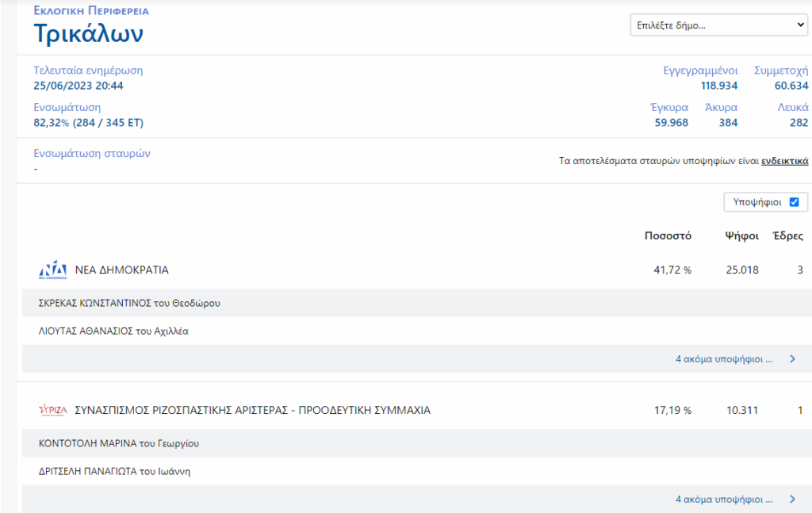The image size is (812, 513).
Task: Select the ΝΕΑ ΔΗΜΟΚΡΑΤΙΑ party name
Action: [x=121, y=270]
